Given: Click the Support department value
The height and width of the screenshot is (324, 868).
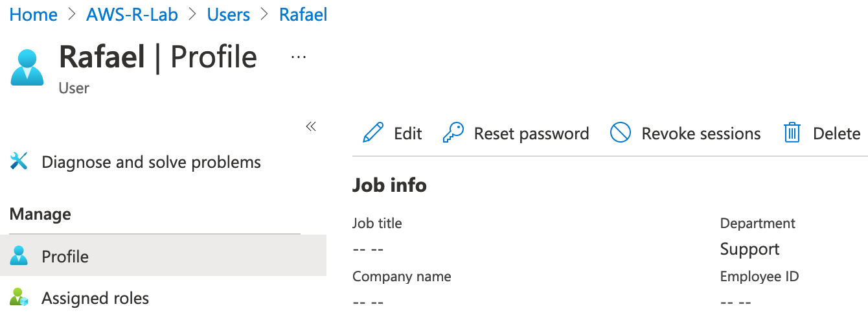Looking at the screenshot, I should [749, 249].
